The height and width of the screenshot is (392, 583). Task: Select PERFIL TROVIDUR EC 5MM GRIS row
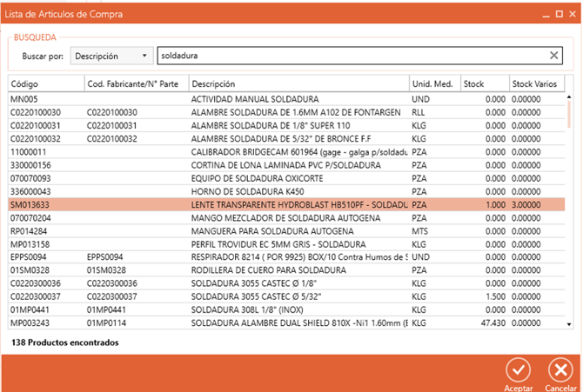click(286, 244)
